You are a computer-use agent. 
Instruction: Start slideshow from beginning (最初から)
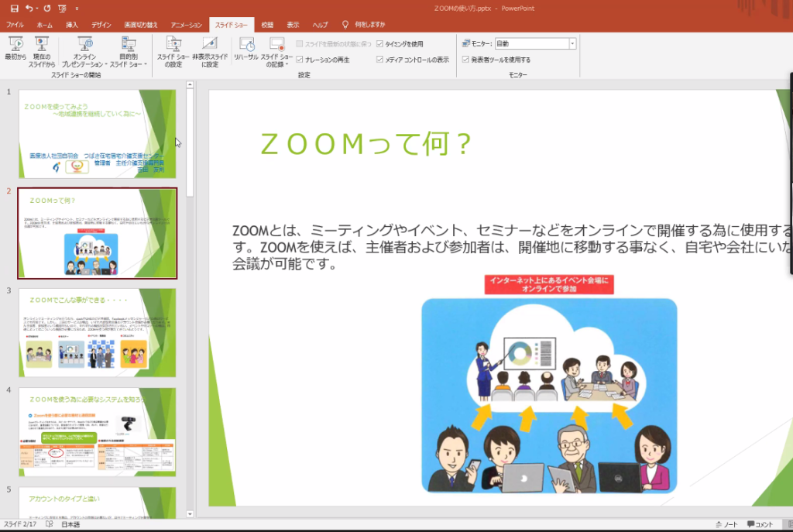(x=15, y=49)
